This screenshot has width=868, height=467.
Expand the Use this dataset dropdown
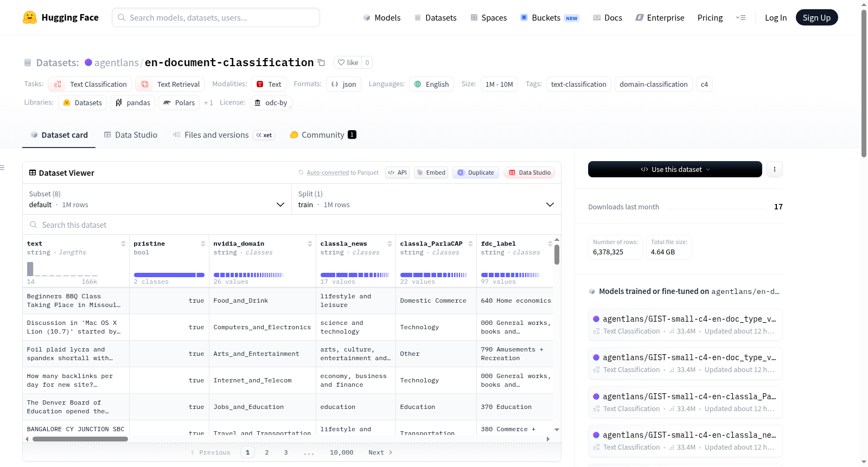[x=675, y=169]
